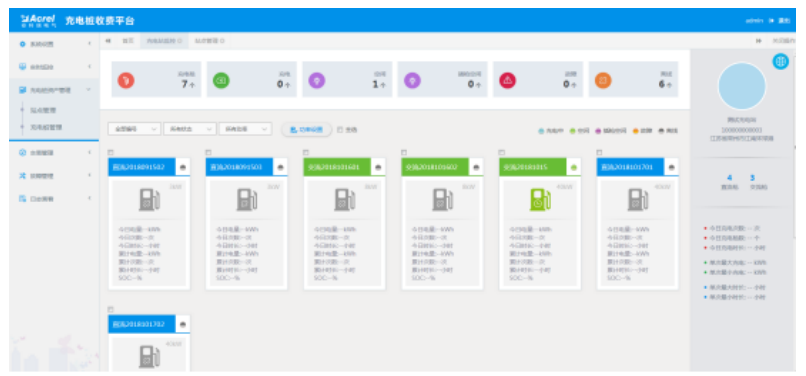Tick the checkbox above card 2018101601
This screenshot has width=806, height=376.
[306, 153]
